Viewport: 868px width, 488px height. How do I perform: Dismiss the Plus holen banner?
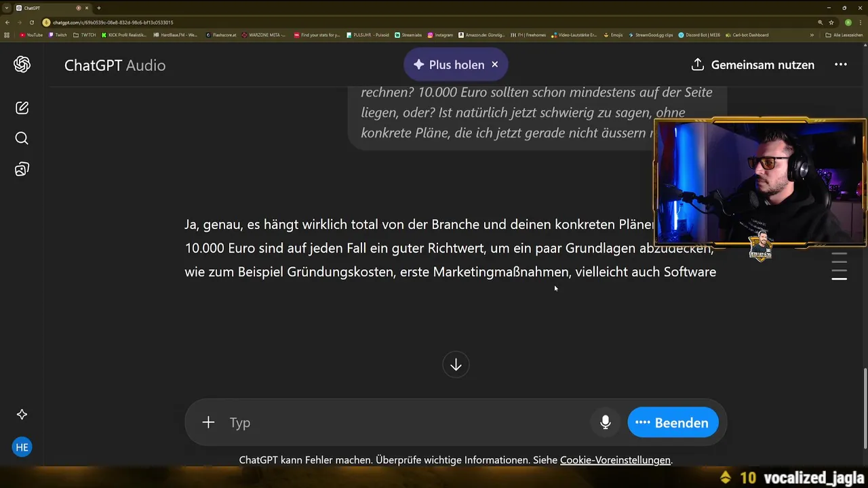point(494,64)
